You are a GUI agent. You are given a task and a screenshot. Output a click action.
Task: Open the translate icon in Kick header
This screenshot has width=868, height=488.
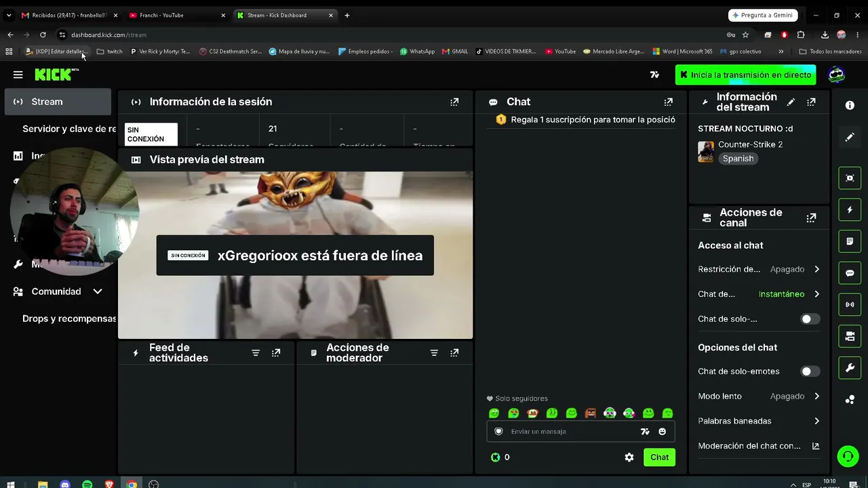pos(654,75)
